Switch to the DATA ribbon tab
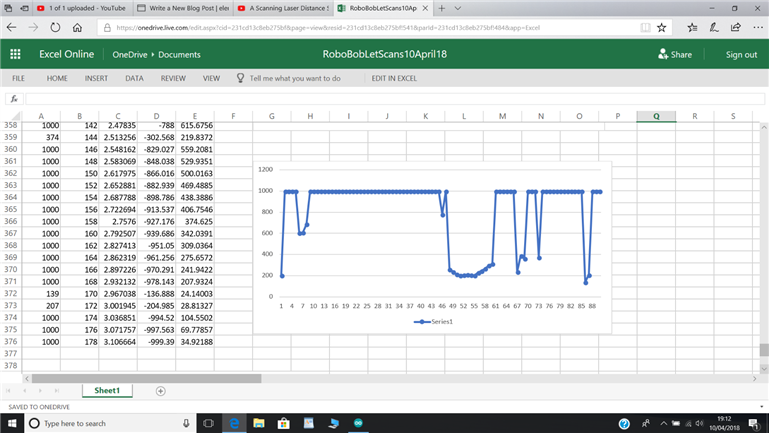769x433 pixels. [x=134, y=78]
